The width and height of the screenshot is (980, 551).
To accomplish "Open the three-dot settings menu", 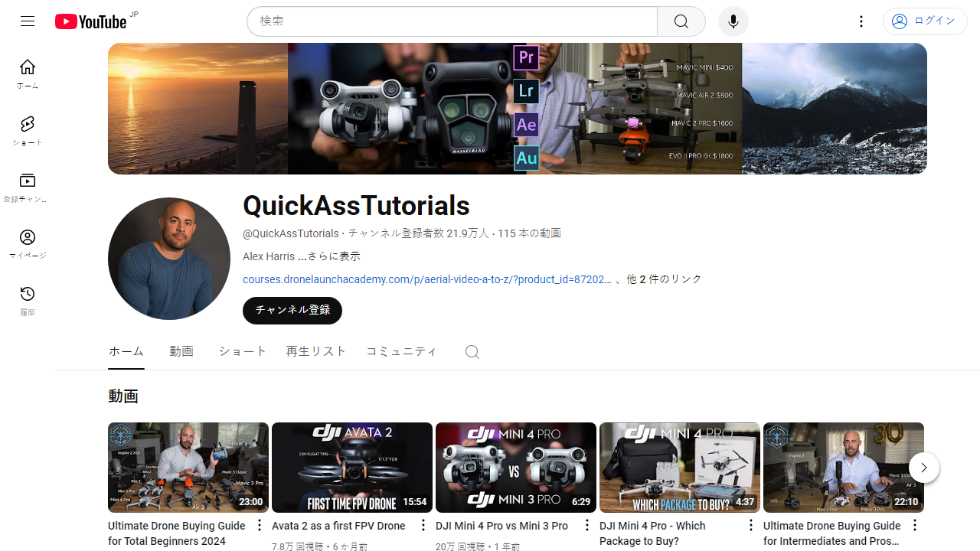I will pyautogui.click(x=861, y=21).
